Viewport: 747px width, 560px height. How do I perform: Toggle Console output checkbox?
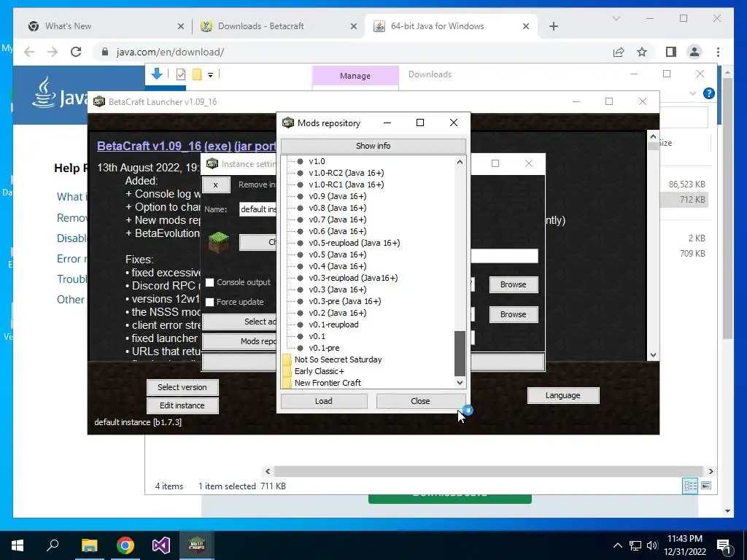[x=209, y=282]
